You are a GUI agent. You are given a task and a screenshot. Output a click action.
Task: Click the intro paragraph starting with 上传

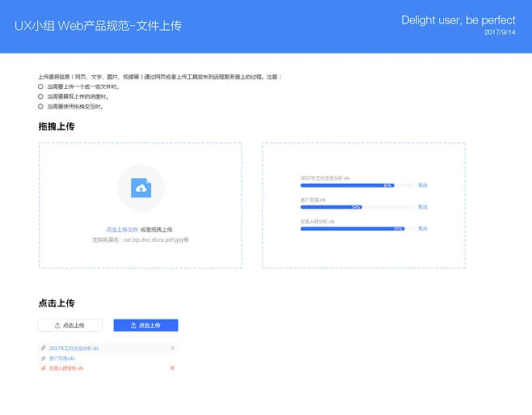tap(159, 77)
